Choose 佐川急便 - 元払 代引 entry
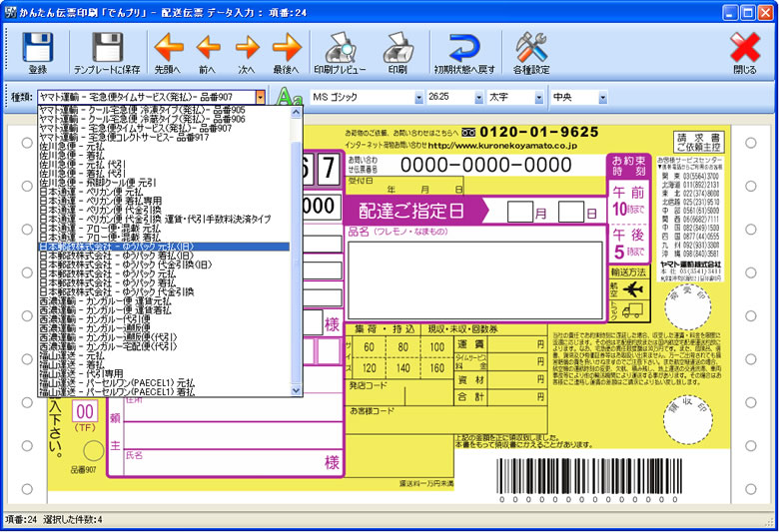This screenshot has height=532, width=779. pyautogui.click(x=164, y=165)
